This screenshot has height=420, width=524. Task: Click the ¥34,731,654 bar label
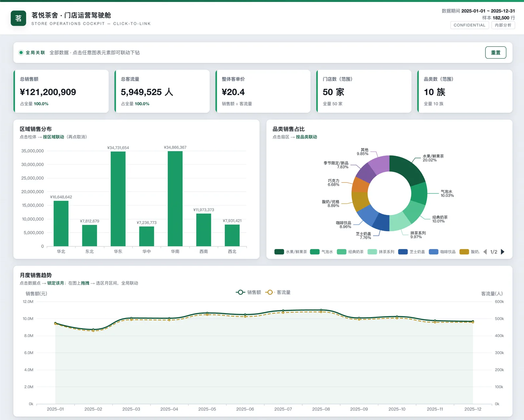click(x=118, y=148)
